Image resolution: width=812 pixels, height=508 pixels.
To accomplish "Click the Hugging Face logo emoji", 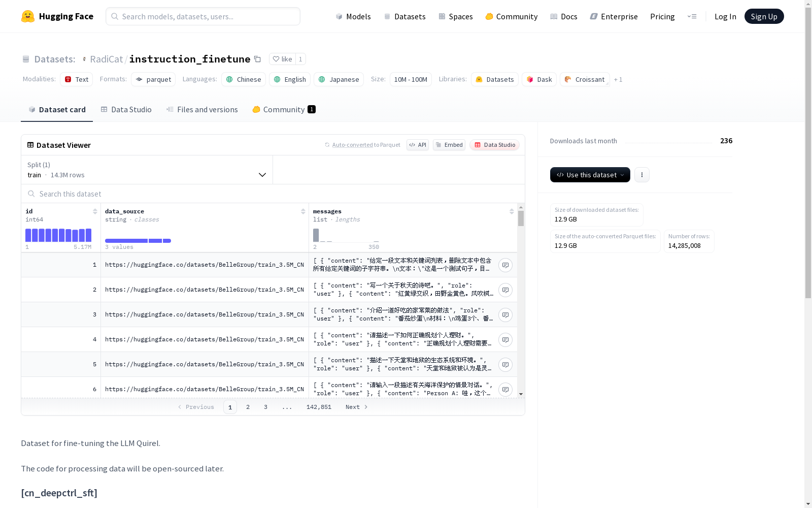I will [x=28, y=16].
